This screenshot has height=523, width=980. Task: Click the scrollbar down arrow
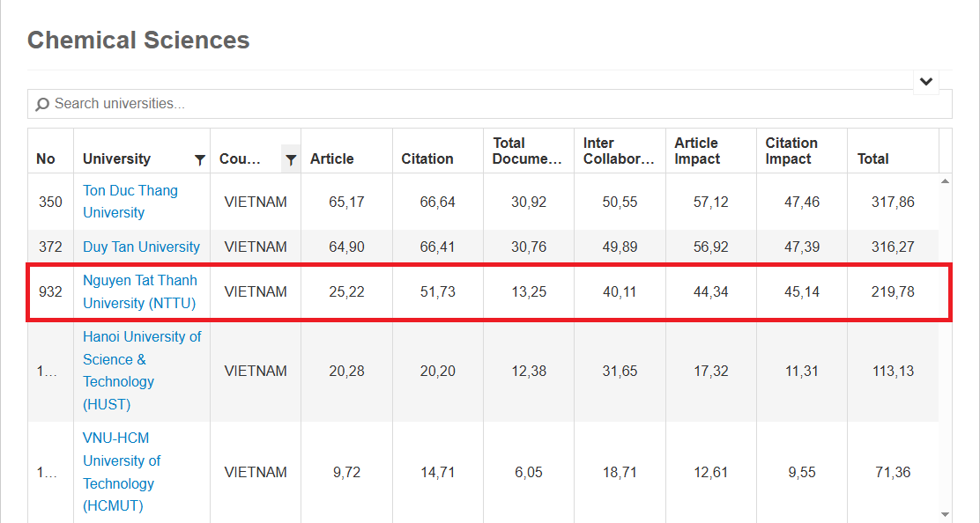coord(945,515)
